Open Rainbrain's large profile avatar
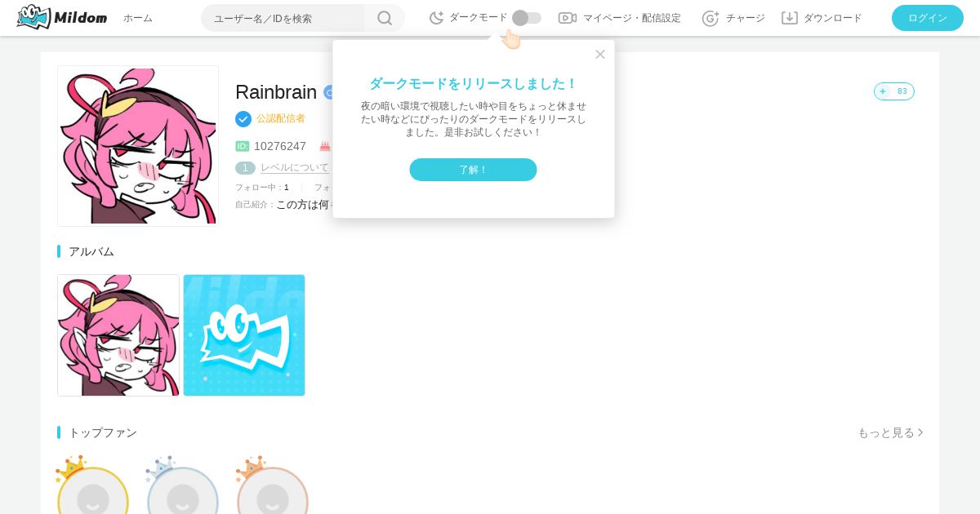This screenshot has width=980, height=514. point(138,146)
